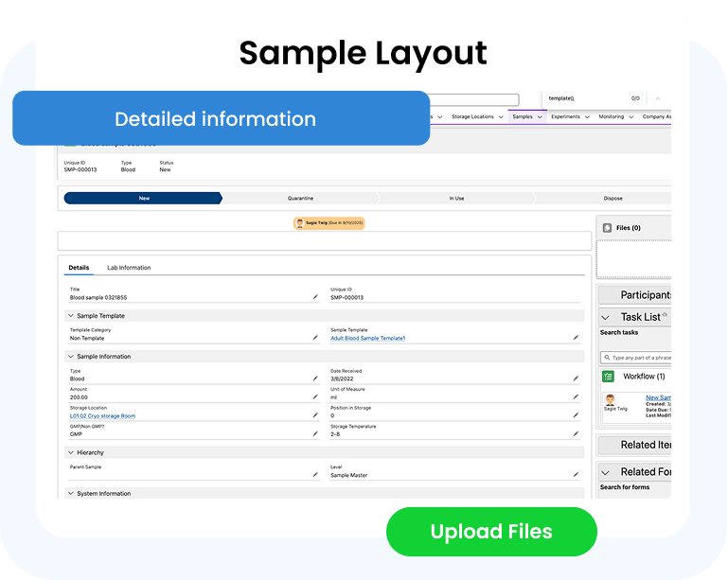The width and height of the screenshot is (728, 580).
Task: Click Sagie Twig avatar in task list
Action: coord(610,399)
